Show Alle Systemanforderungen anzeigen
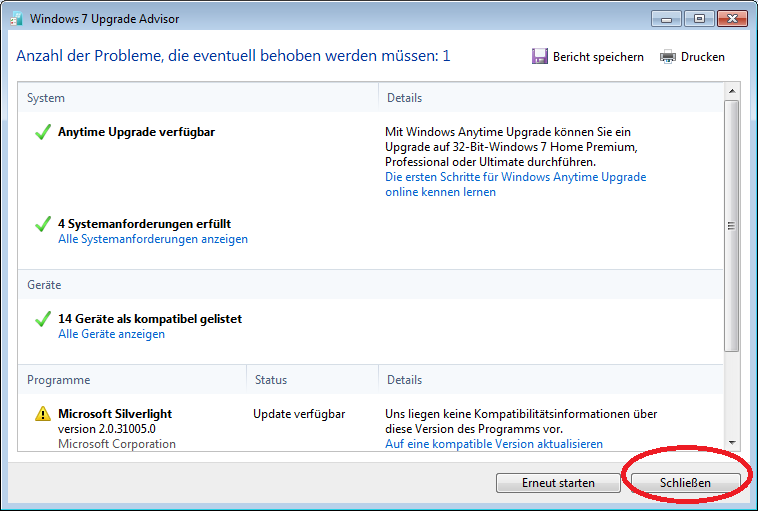 pos(153,239)
